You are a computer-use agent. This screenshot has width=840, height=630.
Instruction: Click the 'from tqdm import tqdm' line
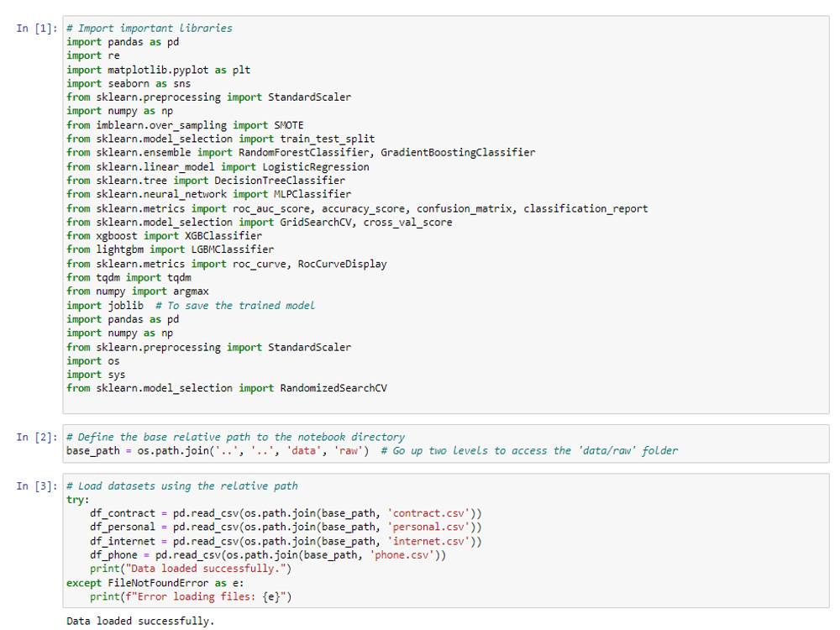129,277
